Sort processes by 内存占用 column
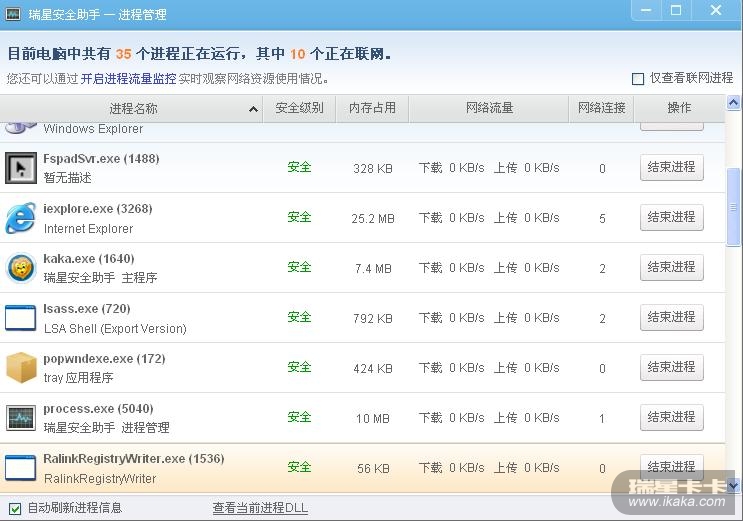This screenshot has width=743, height=521. click(x=372, y=108)
